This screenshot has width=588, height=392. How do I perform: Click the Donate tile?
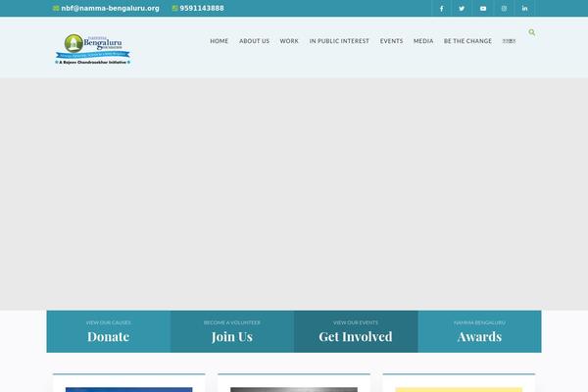pyautogui.click(x=109, y=331)
